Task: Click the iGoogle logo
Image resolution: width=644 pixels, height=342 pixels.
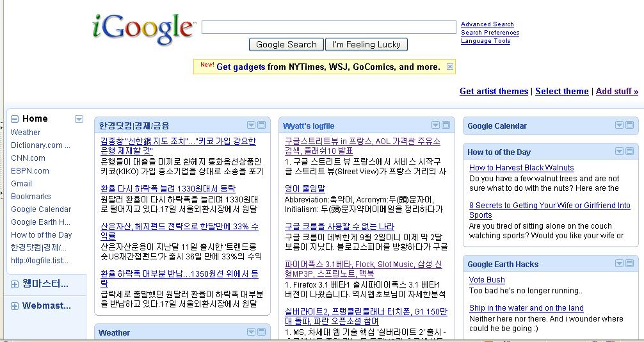Action: (x=143, y=29)
